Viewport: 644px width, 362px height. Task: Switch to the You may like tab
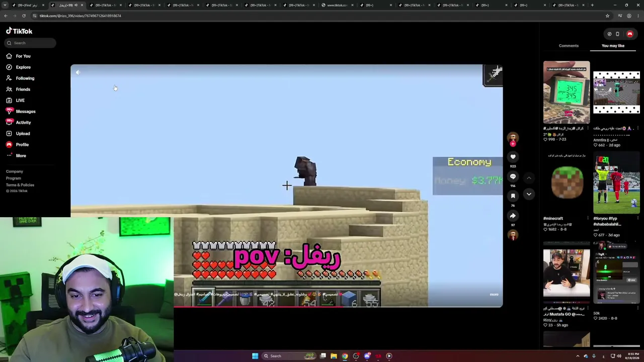613,46
